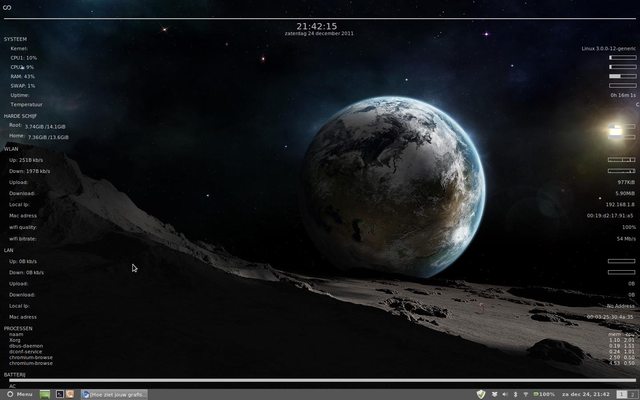Click the 'RAM: 43%' line
This screenshot has height=400, width=640.
pos(23,77)
